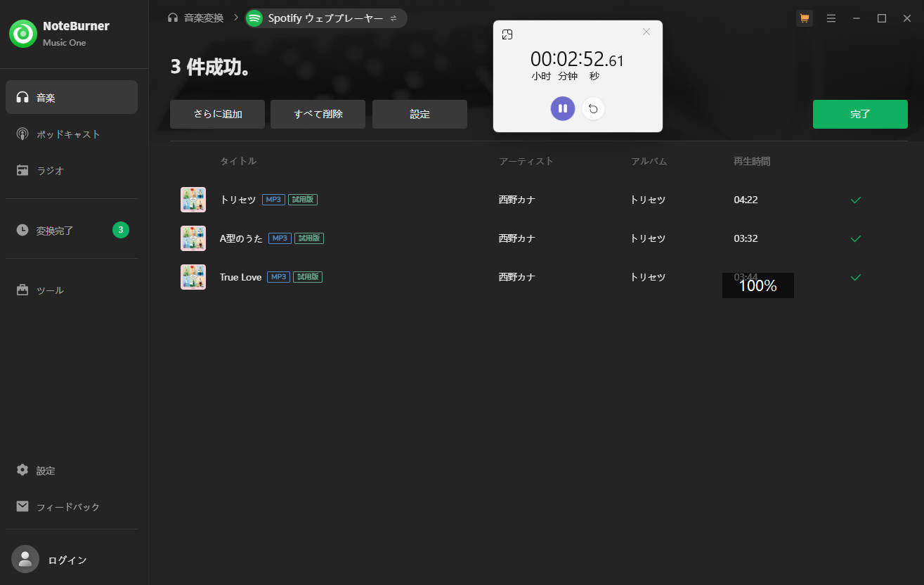Click the MP3 tag on A型のうた row
Screen dimensions: 924x585
280,238
